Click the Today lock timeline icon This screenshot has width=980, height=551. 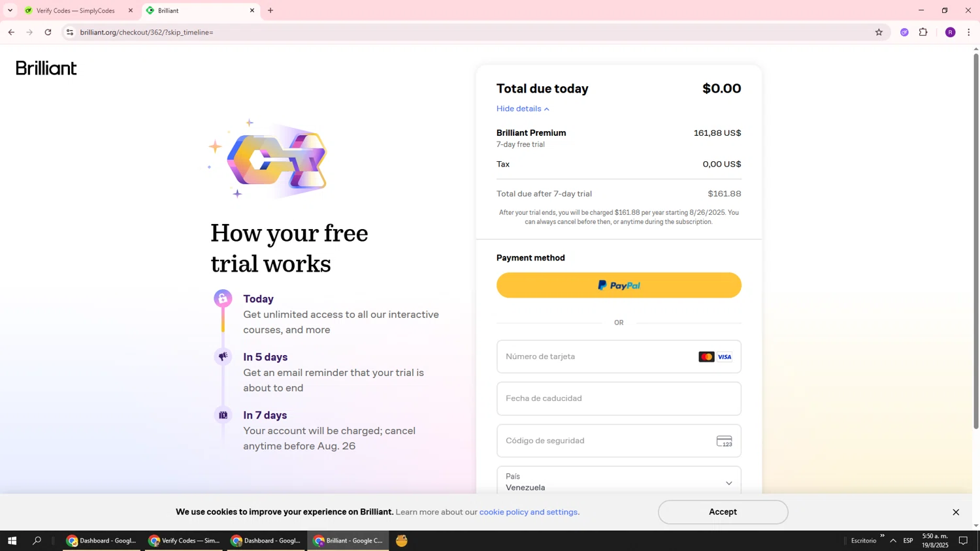223,298
